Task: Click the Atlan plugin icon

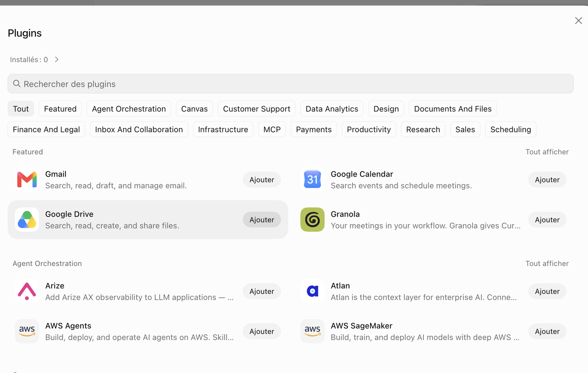Action: point(312,291)
